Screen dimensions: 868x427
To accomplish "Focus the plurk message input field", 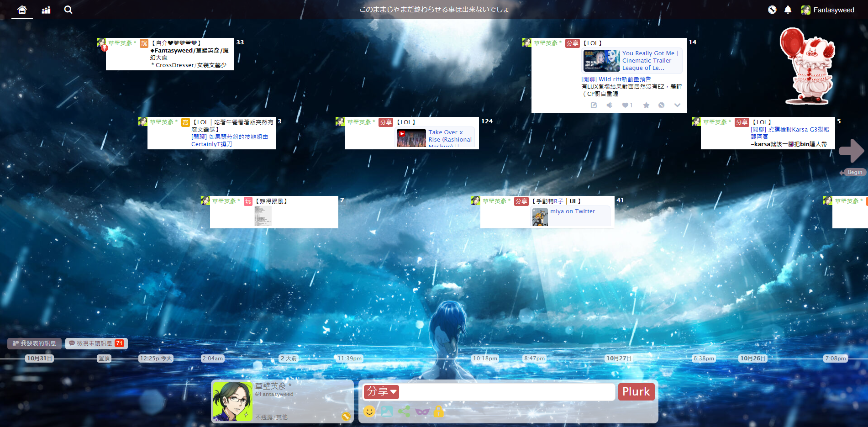I will click(x=507, y=392).
